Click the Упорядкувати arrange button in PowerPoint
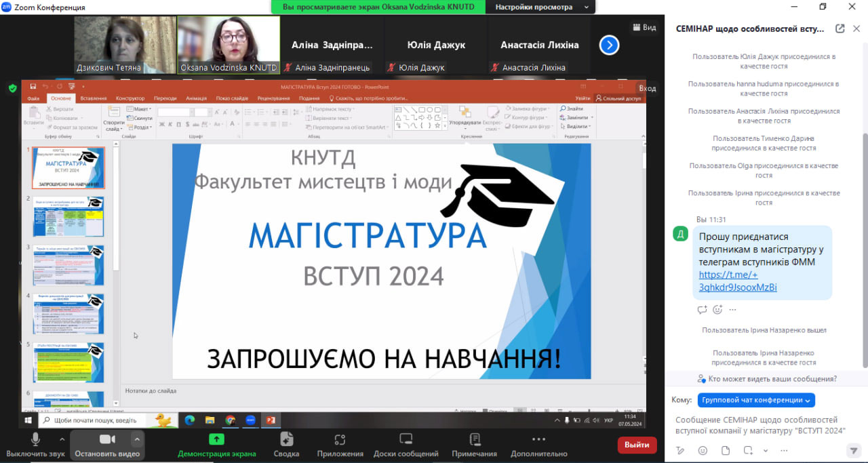The image size is (868, 463). pyautogui.click(x=465, y=117)
